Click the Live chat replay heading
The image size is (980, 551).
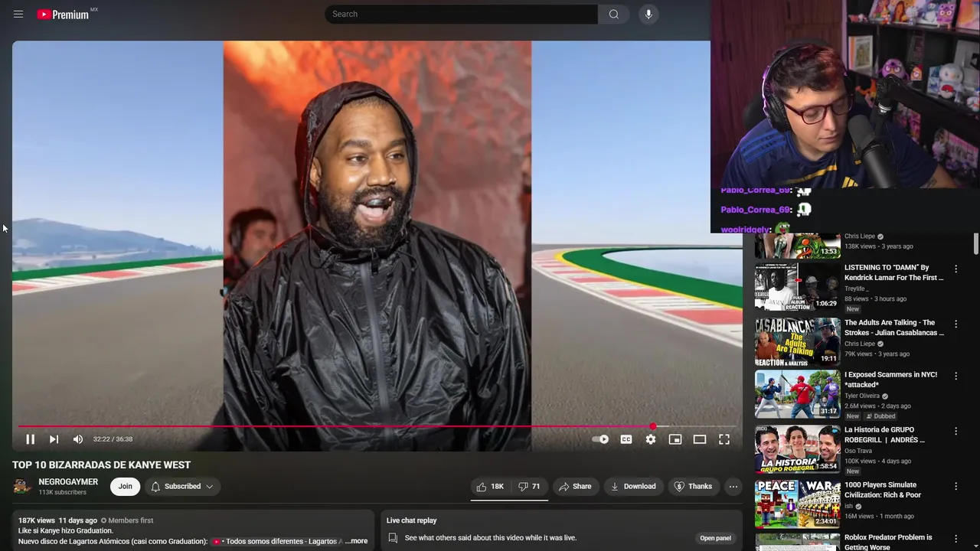pyautogui.click(x=412, y=520)
